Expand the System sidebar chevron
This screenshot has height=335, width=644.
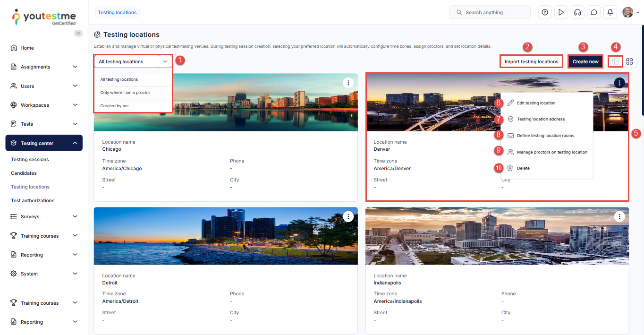pyautogui.click(x=75, y=274)
